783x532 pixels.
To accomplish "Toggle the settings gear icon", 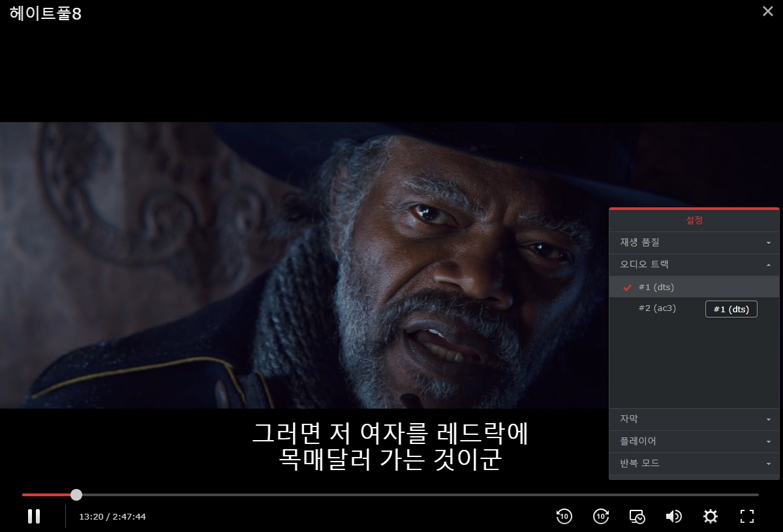I will [x=711, y=516].
